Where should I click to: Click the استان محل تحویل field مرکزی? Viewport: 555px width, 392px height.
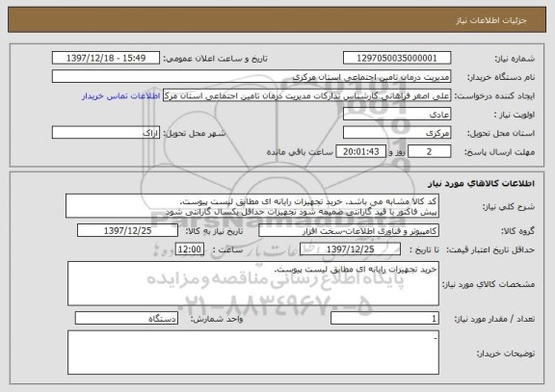point(397,133)
